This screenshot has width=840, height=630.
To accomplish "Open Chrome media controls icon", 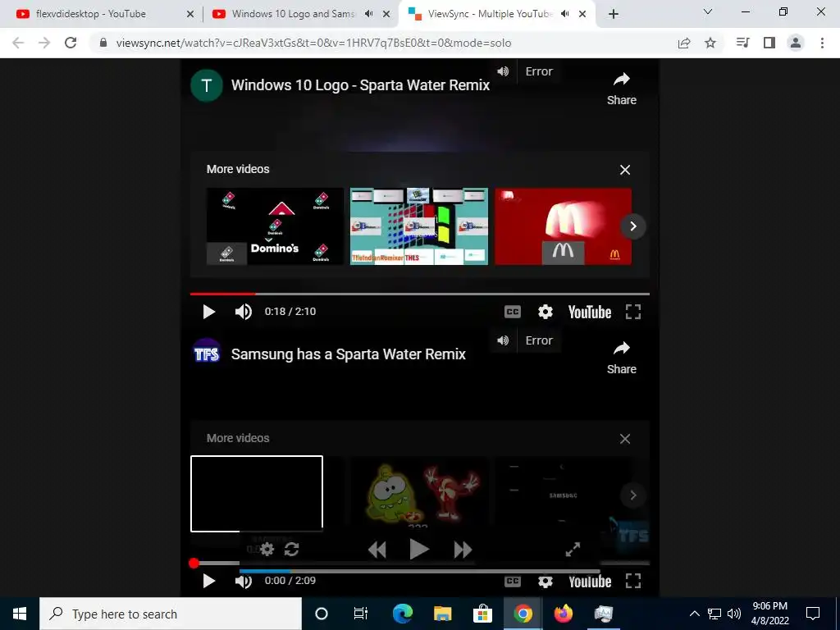I will pos(743,43).
